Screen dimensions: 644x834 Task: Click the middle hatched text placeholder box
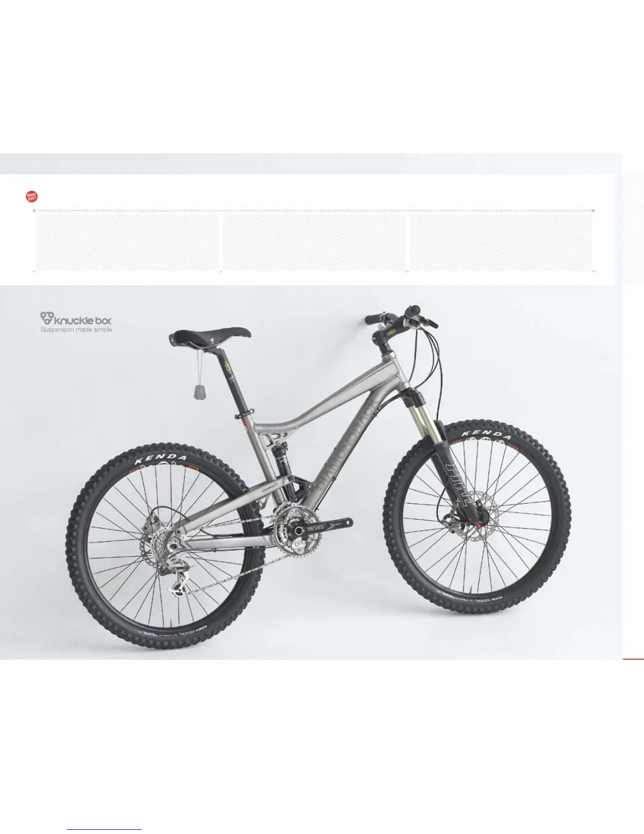[314, 242]
